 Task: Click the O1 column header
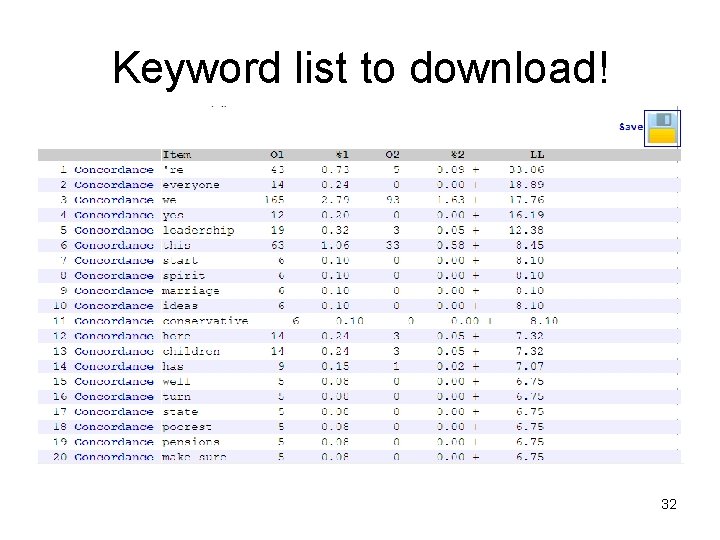pyautogui.click(x=277, y=155)
